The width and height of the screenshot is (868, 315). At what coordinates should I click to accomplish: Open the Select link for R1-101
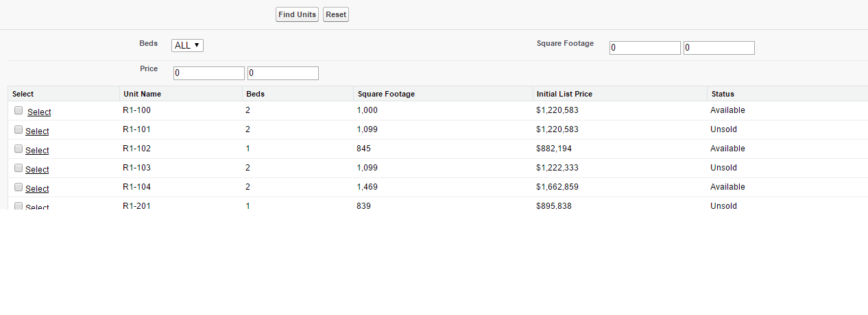(37, 131)
